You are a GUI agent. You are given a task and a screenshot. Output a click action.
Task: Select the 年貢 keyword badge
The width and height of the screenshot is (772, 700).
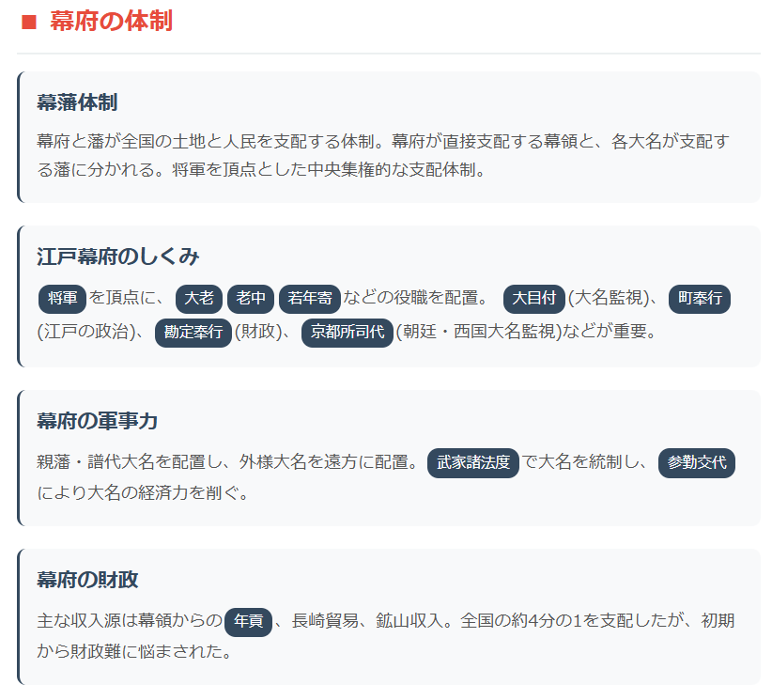pos(248,621)
